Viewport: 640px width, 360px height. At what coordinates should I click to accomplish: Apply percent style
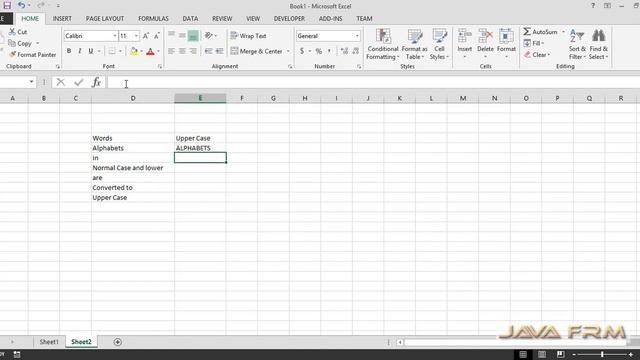coord(319,51)
